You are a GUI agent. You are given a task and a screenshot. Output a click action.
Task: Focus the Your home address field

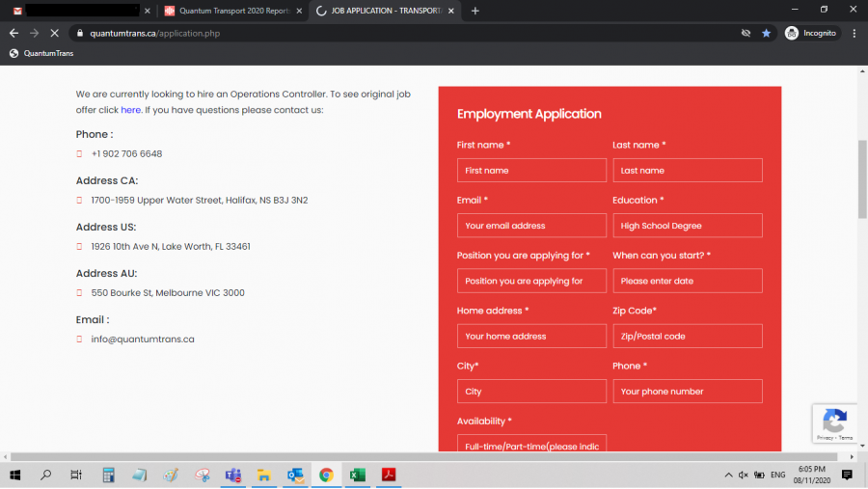pos(531,337)
